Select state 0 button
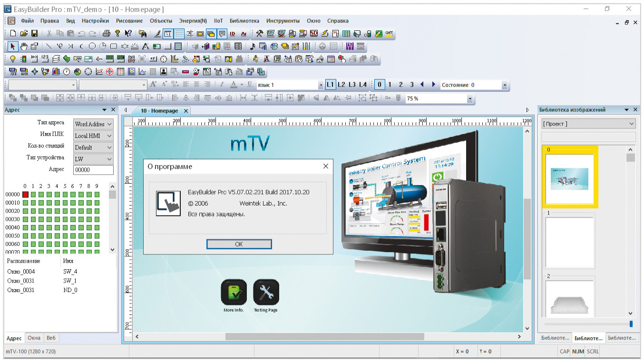Viewport: 644px width, 362px height. point(380,85)
